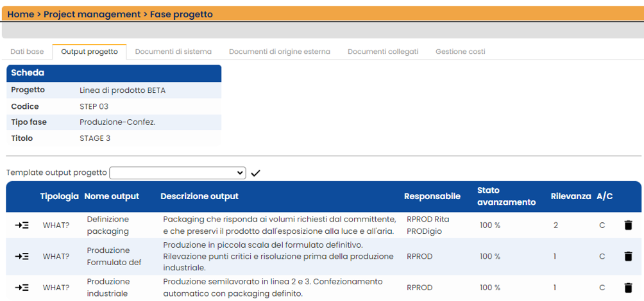
Task: Go to the Documenti collegati tab
Action: (x=383, y=52)
